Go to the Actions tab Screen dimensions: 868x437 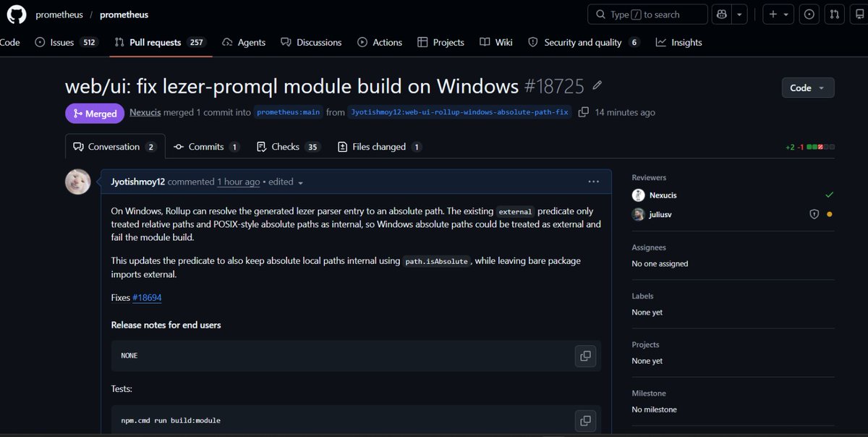coord(380,43)
